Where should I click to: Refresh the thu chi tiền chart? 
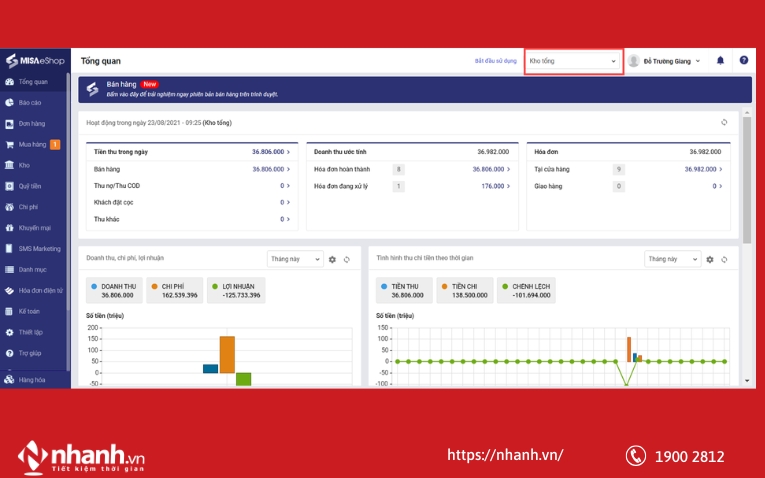tap(724, 259)
